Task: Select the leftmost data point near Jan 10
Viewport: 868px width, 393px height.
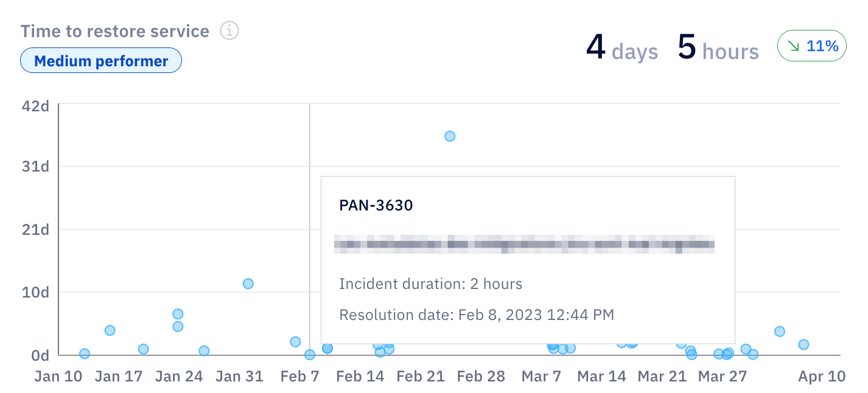Action: pyautogui.click(x=84, y=353)
